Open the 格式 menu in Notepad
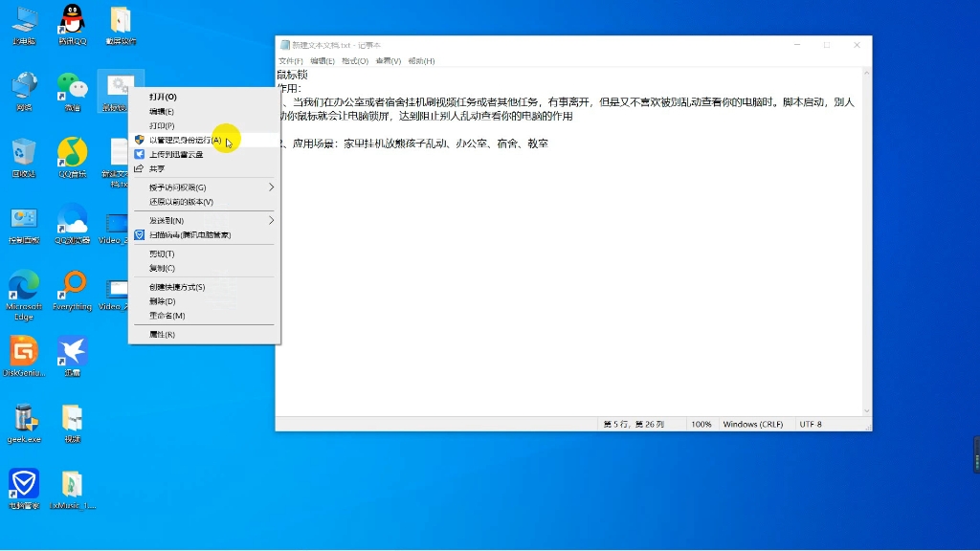980x551 pixels. pos(355,60)
